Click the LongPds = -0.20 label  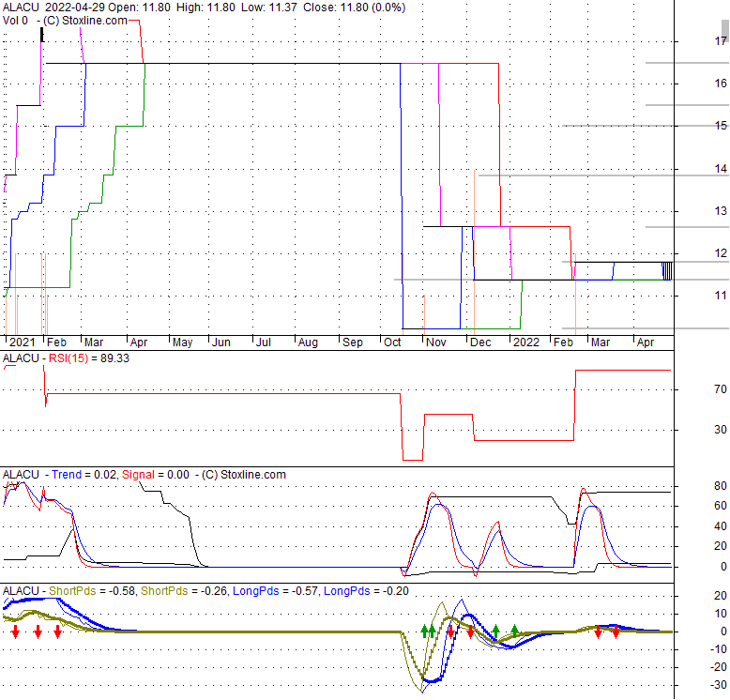tap(366, 591)
